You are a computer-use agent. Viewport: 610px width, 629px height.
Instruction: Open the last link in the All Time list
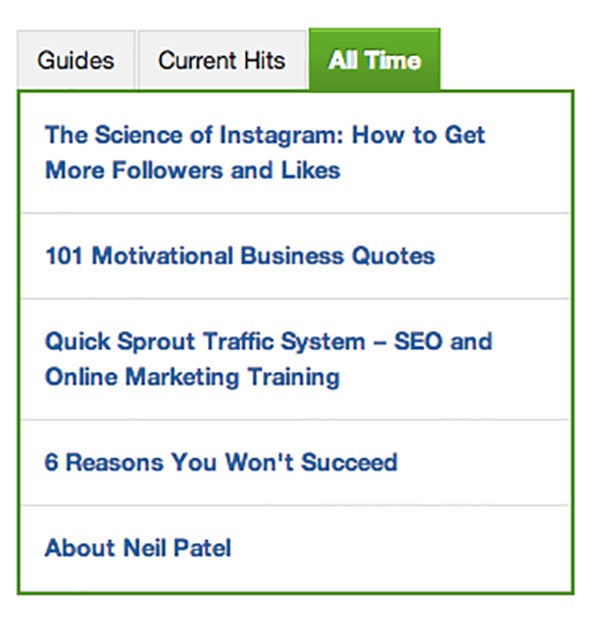pos(138,549)
